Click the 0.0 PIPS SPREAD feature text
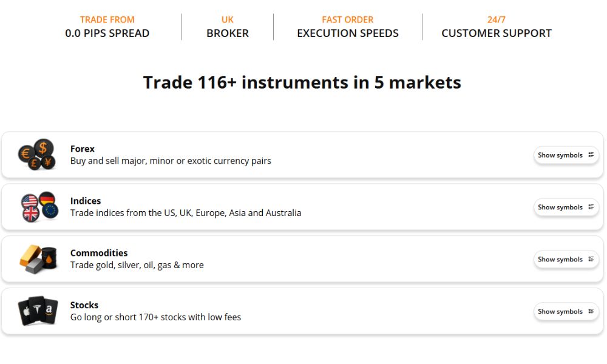This screenshot has height=364, width=607. (107, 33)
